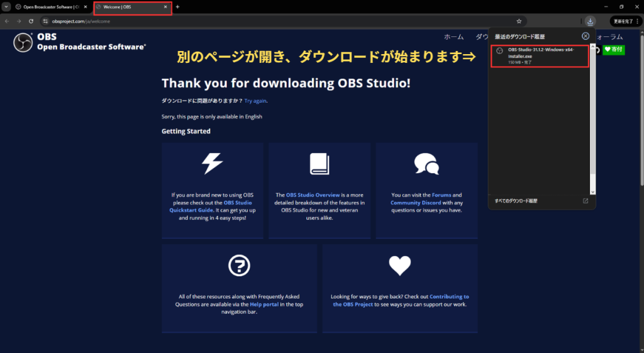
Task: Click the Chrome downloads toolbar icon
Action: pyautogui.click(x=590, y=21)
